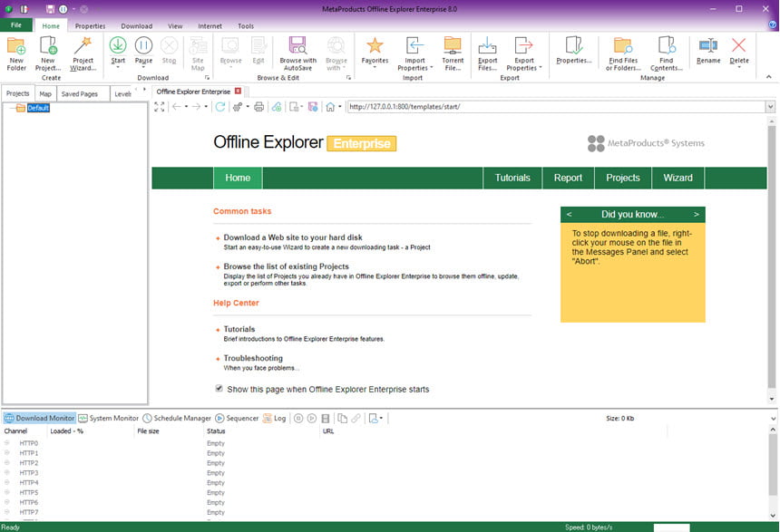Screen dimensions: 780x532
Task: Switch to the Map panel tab
Action: click(45, 93)
